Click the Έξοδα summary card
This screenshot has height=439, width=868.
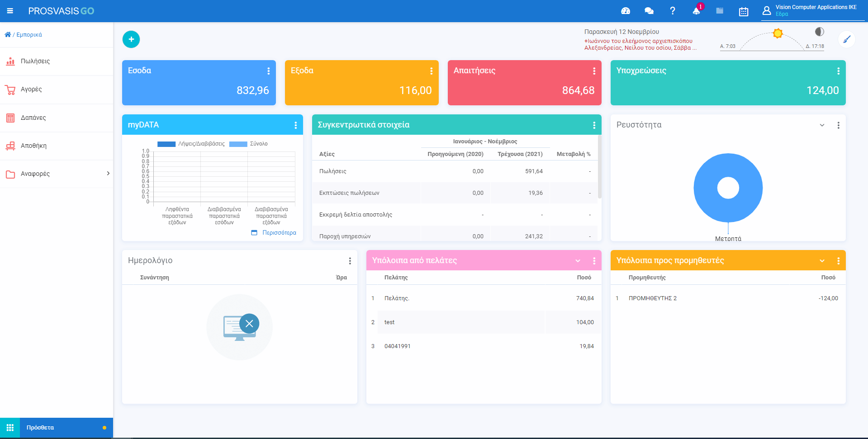click(x=362, y=83)
